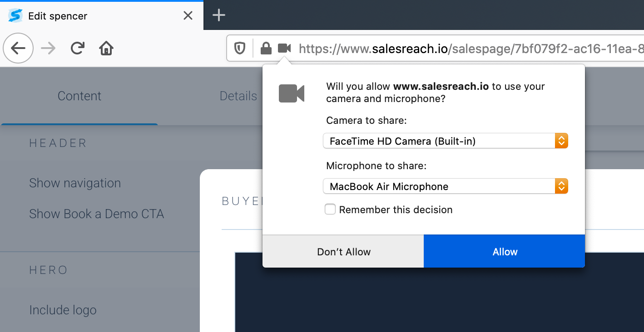This screenshot has width=644, height=332.
Task: Open a new browser tab with the plus icon
Action: pyautogui.click(x=218, y=15)
